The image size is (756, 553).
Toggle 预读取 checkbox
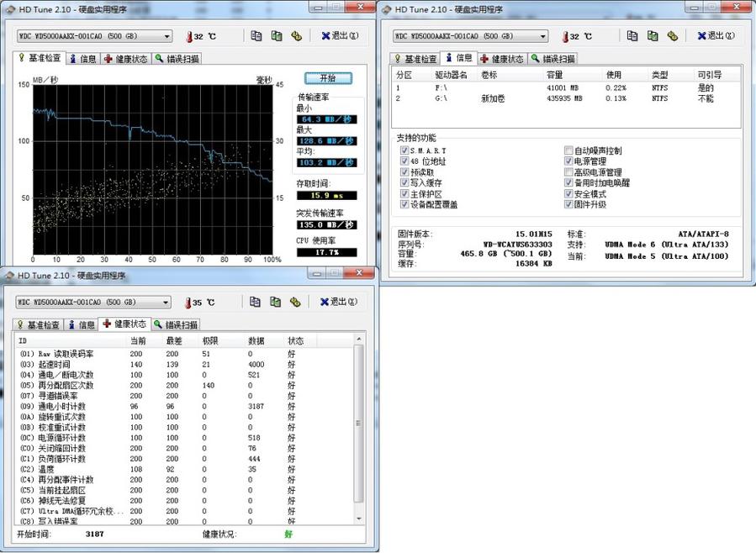[404, 172]
